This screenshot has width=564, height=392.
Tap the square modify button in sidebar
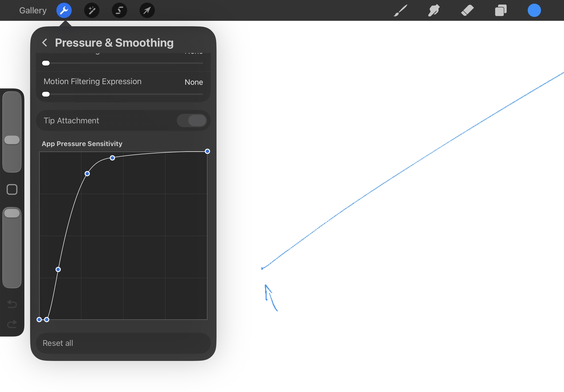tap(12, 189)
